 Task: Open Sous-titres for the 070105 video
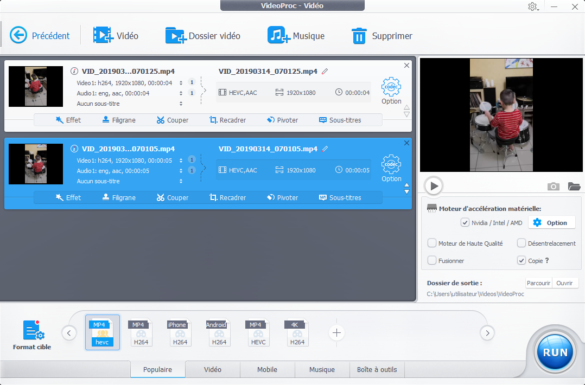point(340,198)
